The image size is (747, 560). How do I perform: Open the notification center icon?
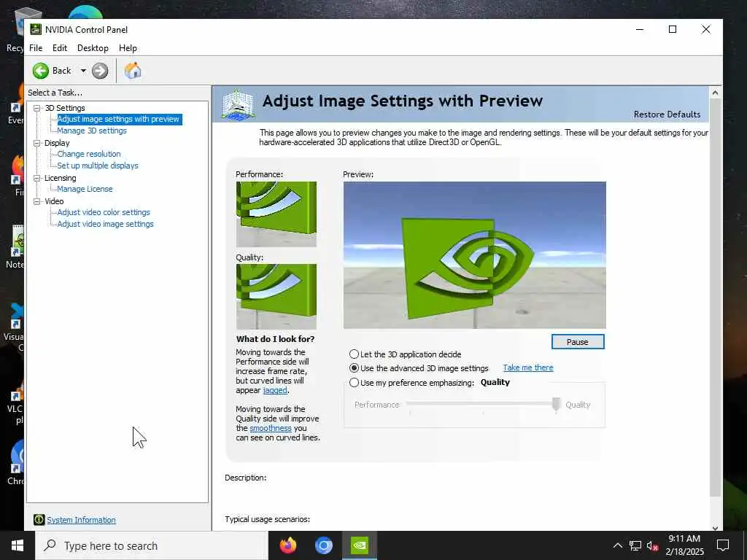(x=723, y=545)
